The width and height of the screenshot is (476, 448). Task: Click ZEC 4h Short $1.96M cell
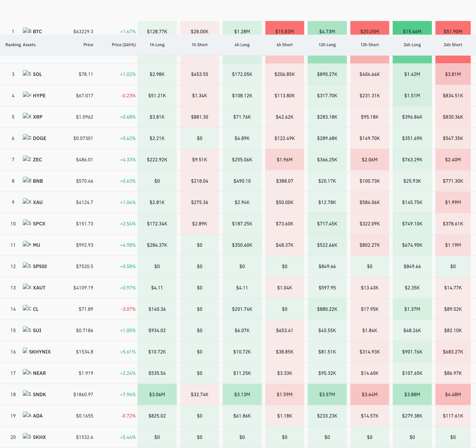point(284,159)
